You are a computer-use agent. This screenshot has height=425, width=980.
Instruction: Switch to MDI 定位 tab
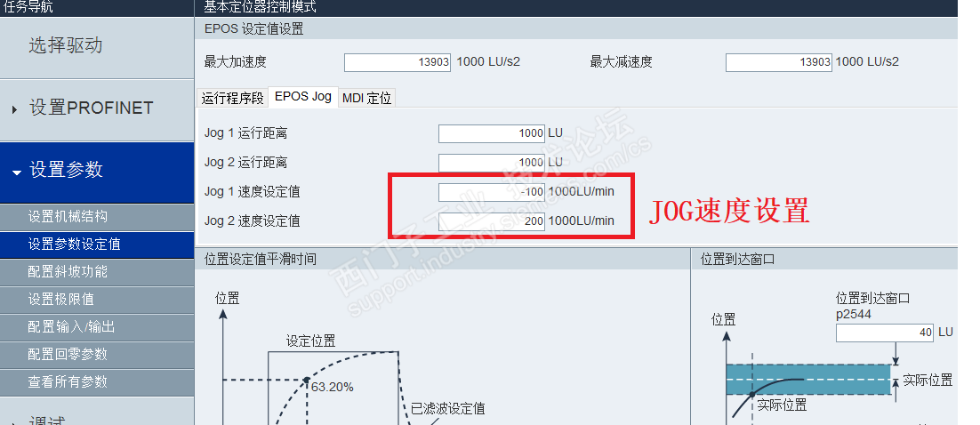367,98
